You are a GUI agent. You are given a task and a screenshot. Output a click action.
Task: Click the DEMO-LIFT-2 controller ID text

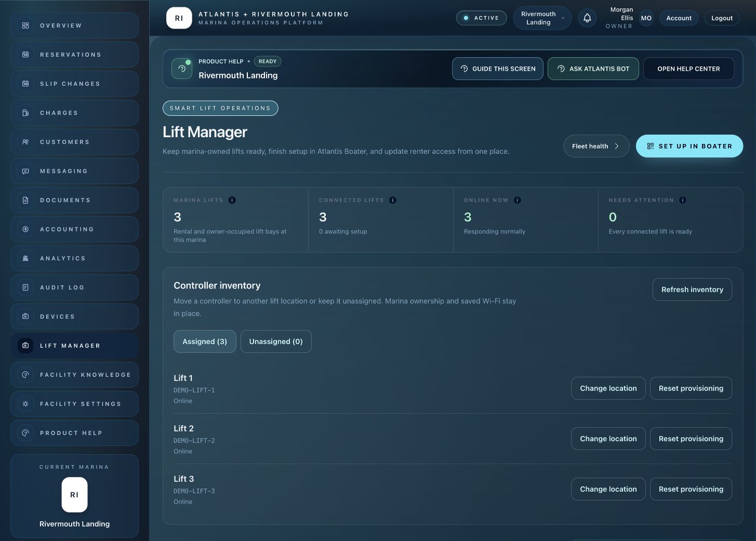click(194, 441)
